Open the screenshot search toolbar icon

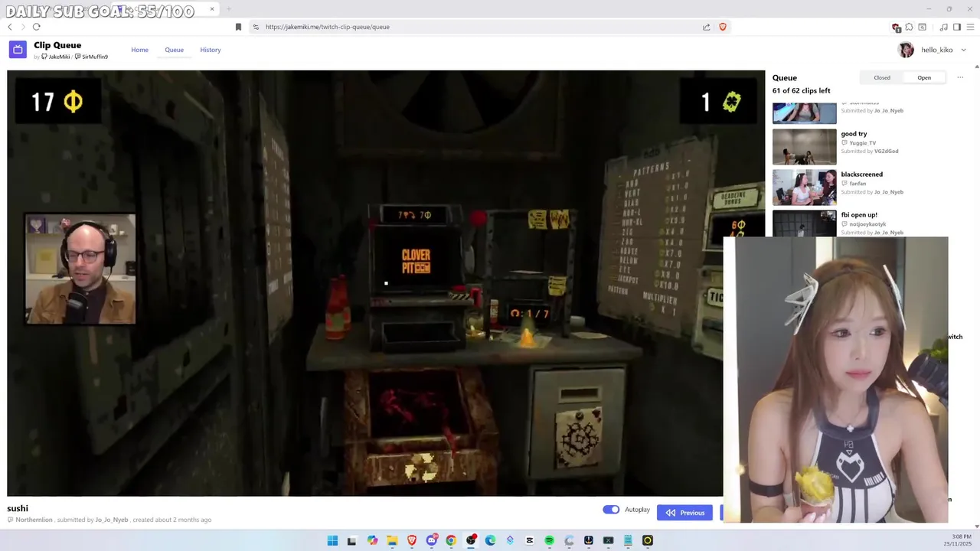[x=922, y=27]
